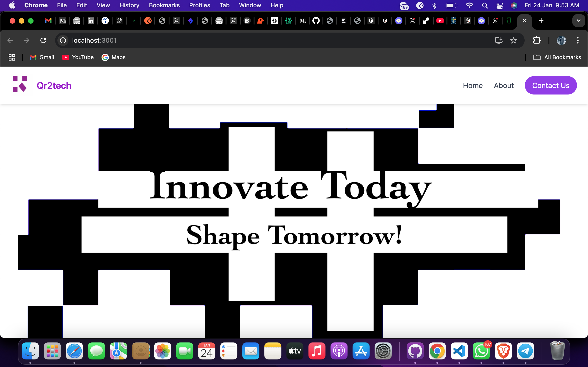Open Chrome's three-dot menu
This screenshot has width=588, height=367.
[578, 40]
